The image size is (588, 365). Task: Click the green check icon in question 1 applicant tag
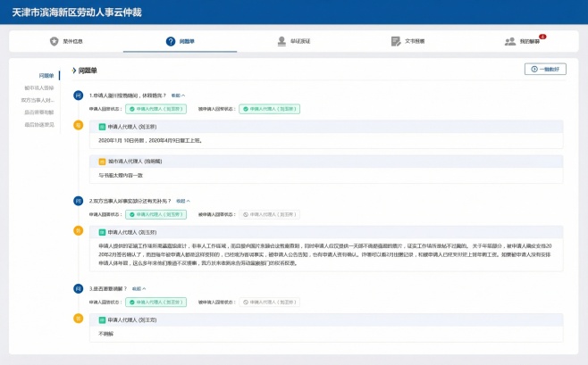132,109
